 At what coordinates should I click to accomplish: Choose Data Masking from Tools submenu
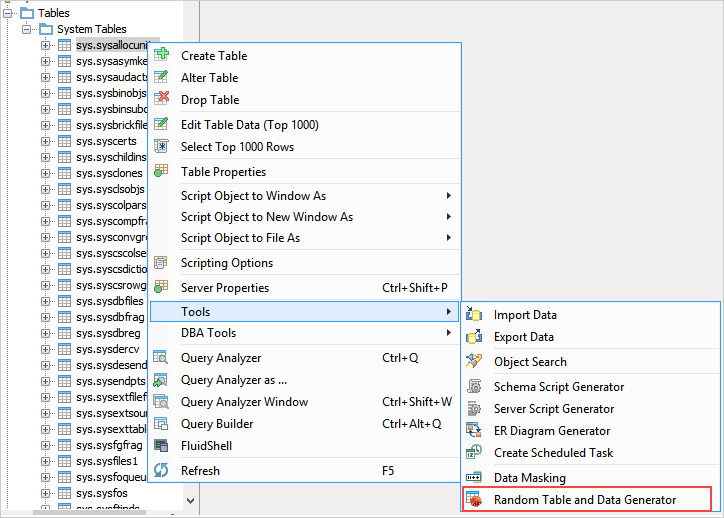point(529,478)
